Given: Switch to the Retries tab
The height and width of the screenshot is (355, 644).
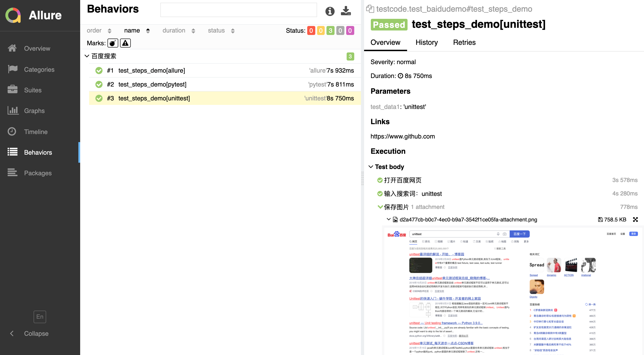Looking at the screenshot, I should point(464,42).
